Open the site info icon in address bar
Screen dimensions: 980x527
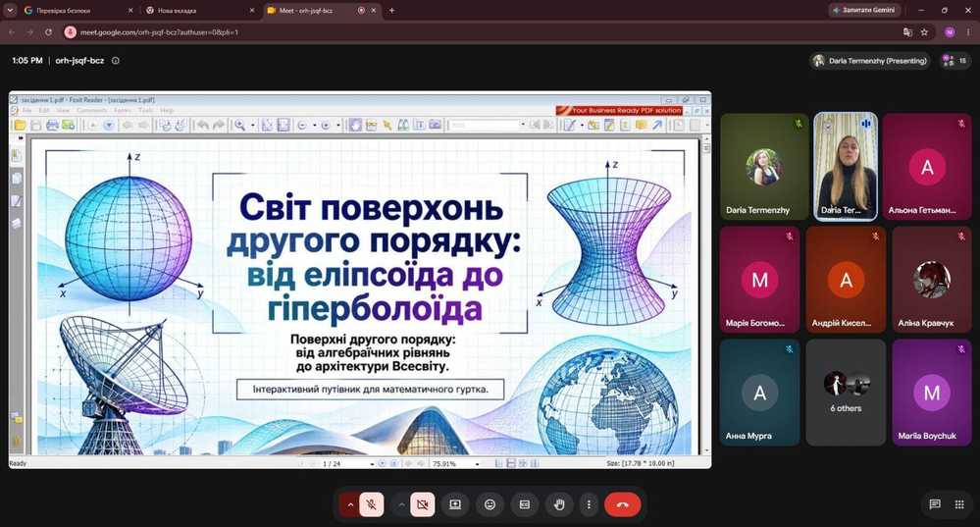(70, 31)
